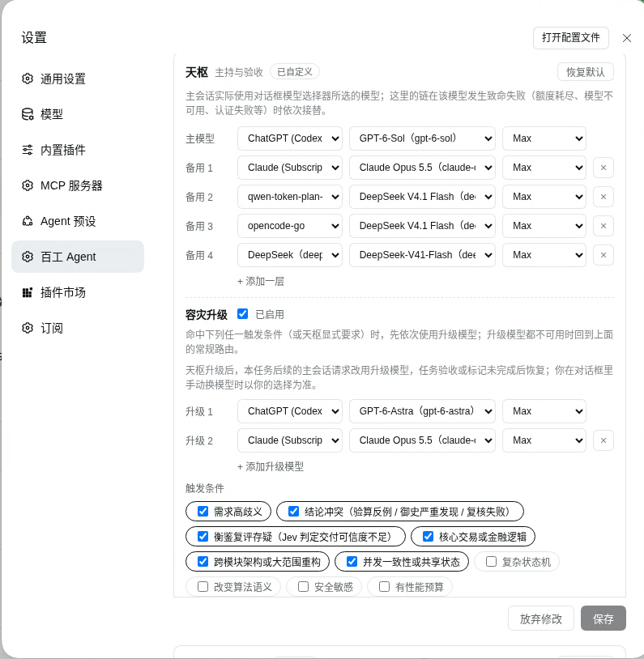The image size is (644, 659).
Task: Open 备用 2 DeepSeek V4.1 Flash dropdown
Action: point(422,197)
